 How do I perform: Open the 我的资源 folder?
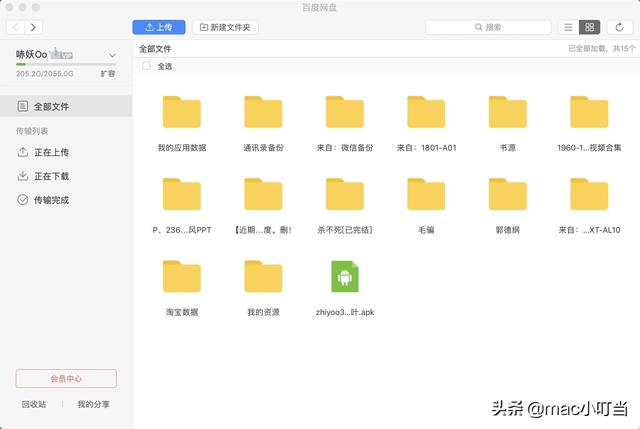(263, 276)
